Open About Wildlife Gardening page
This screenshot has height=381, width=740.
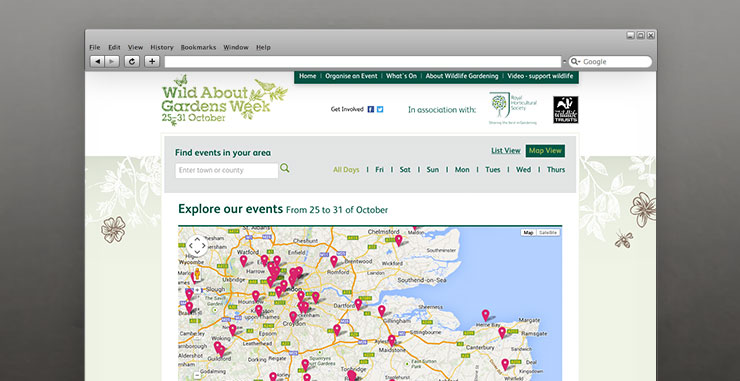tap(462, 76)
